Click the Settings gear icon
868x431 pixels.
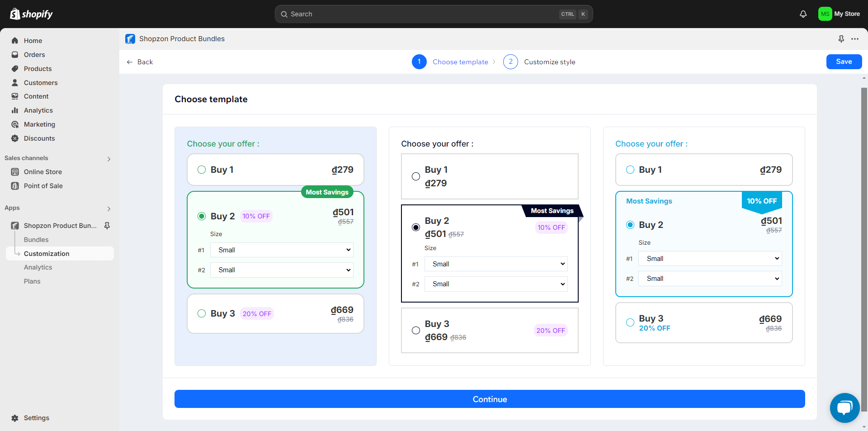click(x=15, y=418)
